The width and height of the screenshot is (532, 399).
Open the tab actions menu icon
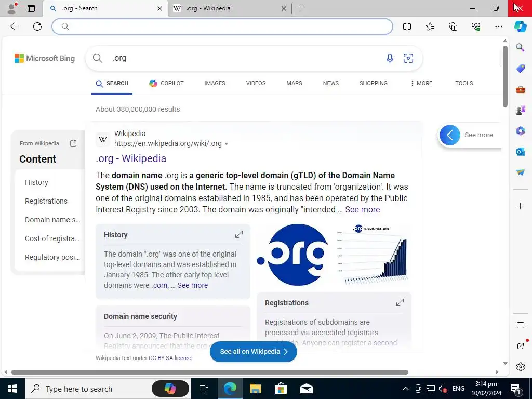click(31, 8)
